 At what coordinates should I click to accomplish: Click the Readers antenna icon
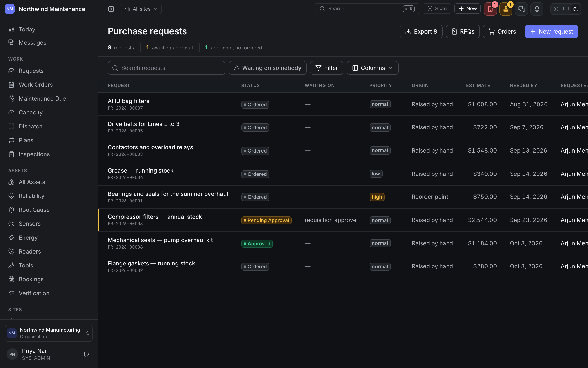click(x=11, y=251)
